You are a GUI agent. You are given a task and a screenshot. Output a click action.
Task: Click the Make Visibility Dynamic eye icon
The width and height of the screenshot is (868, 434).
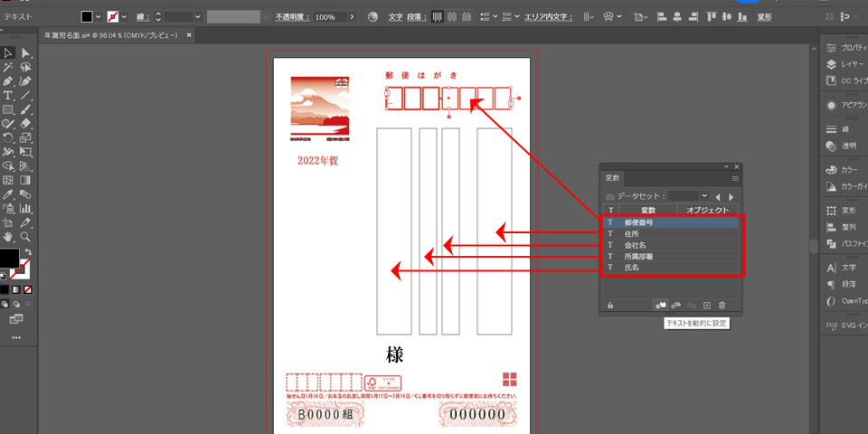point(676,306)
